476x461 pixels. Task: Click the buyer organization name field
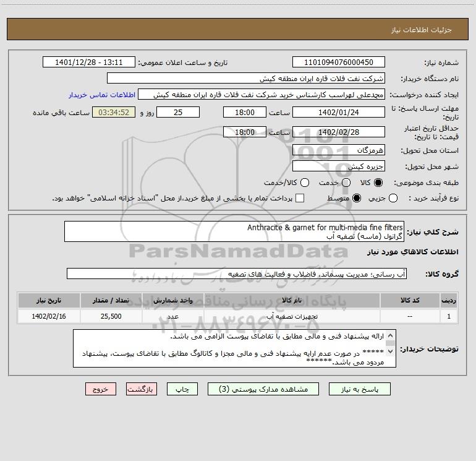click(x=246, y=79)
